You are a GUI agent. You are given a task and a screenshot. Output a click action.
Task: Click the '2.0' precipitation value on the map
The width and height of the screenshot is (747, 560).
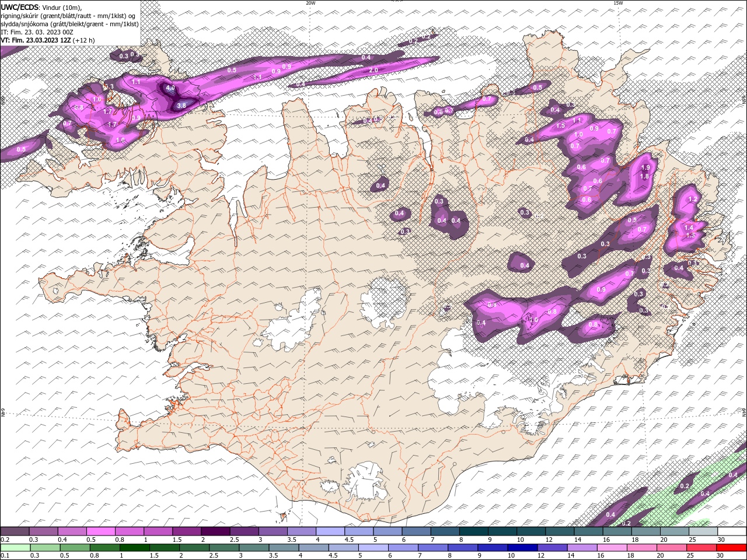coord(374,70)
